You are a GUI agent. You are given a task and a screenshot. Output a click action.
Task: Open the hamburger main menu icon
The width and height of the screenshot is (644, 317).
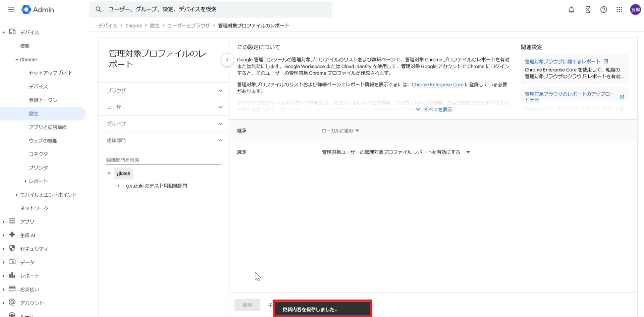11,9
